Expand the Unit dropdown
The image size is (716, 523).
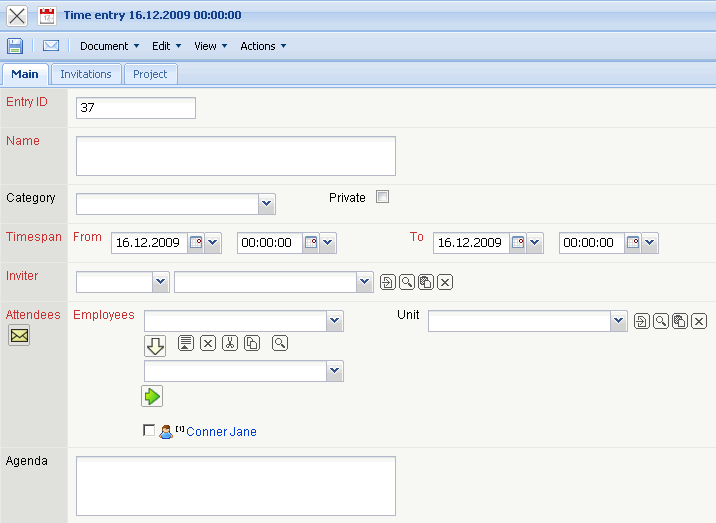point(619,321)
